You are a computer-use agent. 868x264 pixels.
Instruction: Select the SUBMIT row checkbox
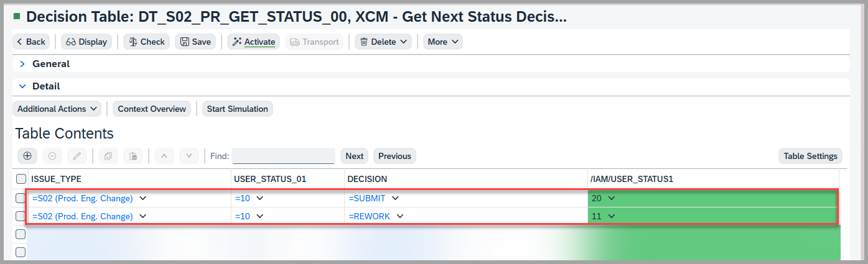pyautogui.click(x=21, y=198)
